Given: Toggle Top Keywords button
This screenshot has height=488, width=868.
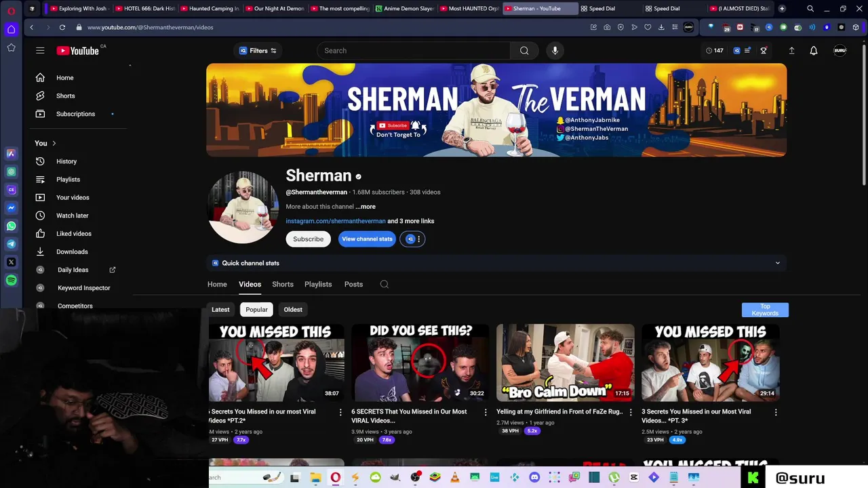Looking at the screenshot, I should (x=765, y=310).
